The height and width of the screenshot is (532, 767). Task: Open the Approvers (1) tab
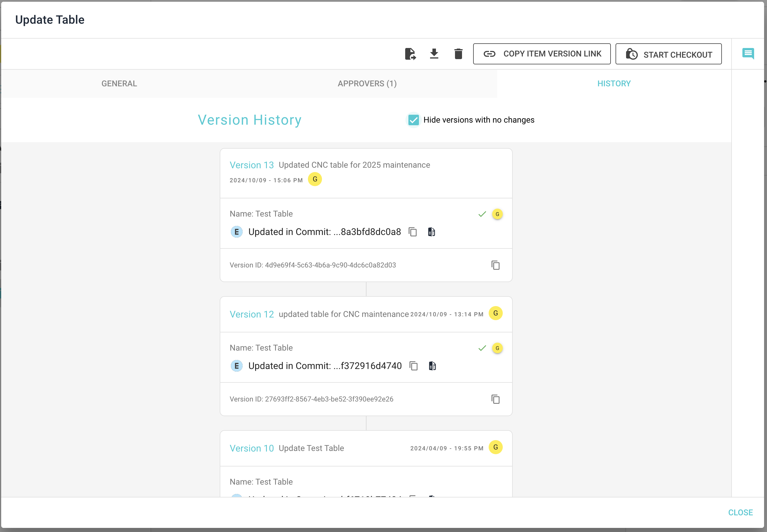[367, 84]
